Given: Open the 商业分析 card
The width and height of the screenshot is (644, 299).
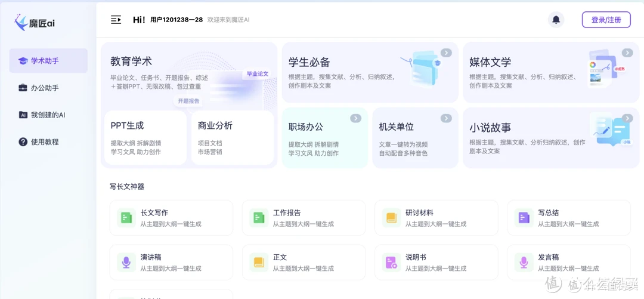Looking at the screenshot, I should [233, 138].
